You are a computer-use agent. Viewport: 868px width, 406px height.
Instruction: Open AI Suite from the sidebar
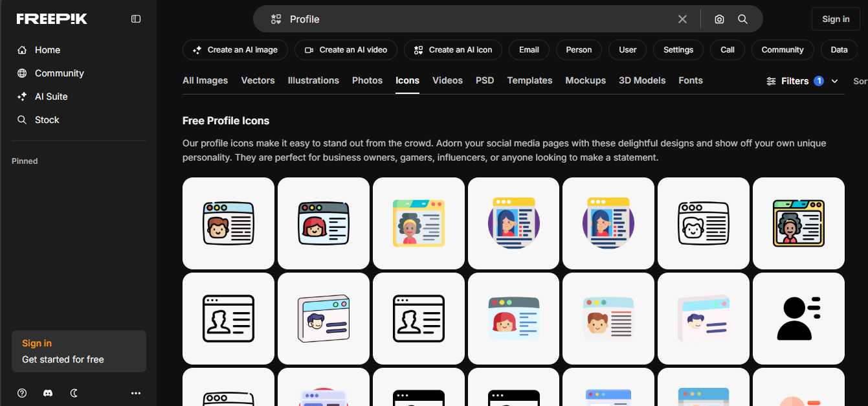pos(50,96)
